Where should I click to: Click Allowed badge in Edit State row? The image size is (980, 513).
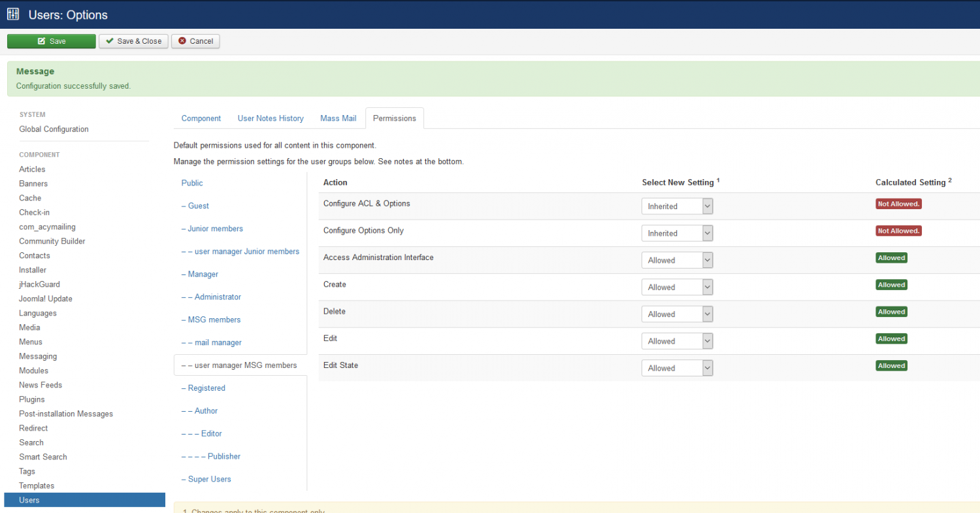pyautogui.click(x=891, y=366)
